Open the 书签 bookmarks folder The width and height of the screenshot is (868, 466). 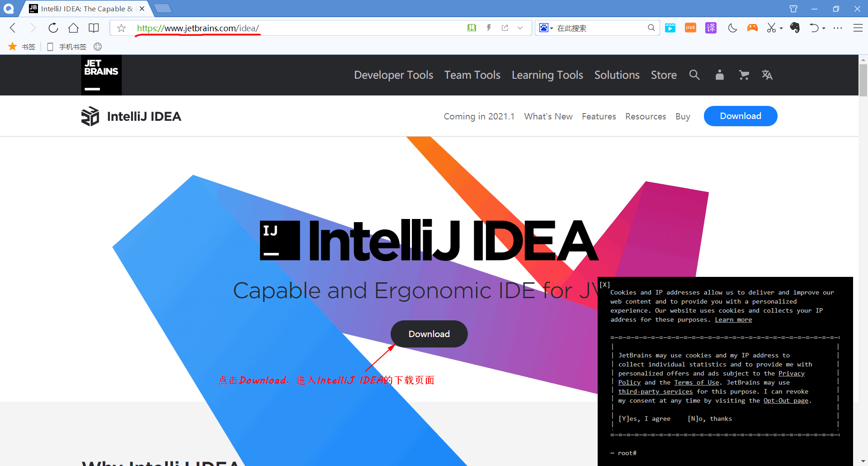[22, 47]
